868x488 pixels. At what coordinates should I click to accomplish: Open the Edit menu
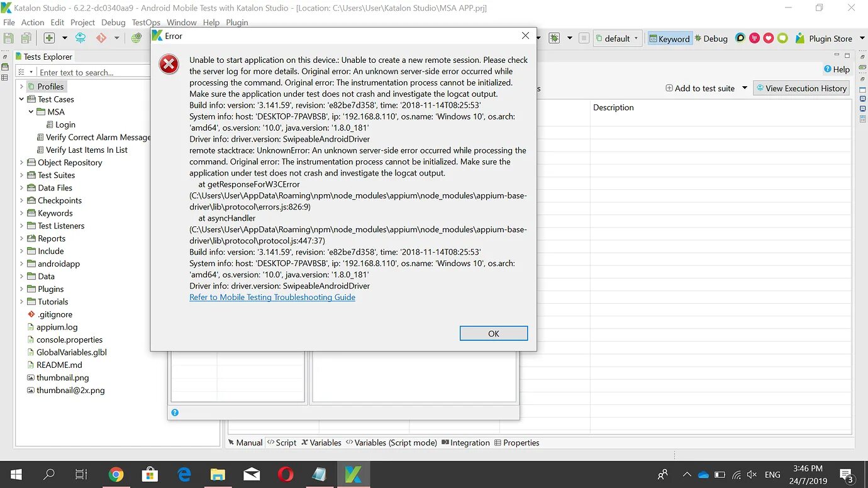coord(57,22)
